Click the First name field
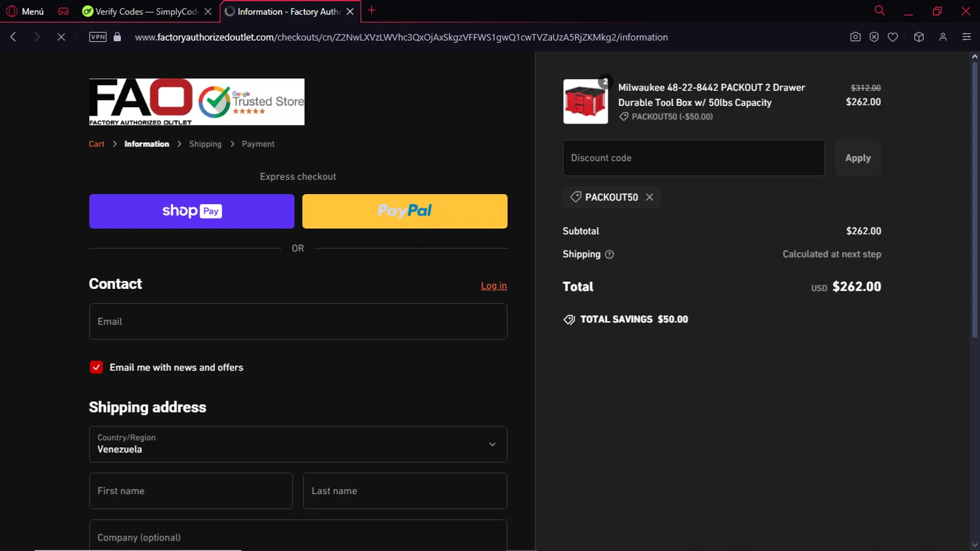 [191, 491]
